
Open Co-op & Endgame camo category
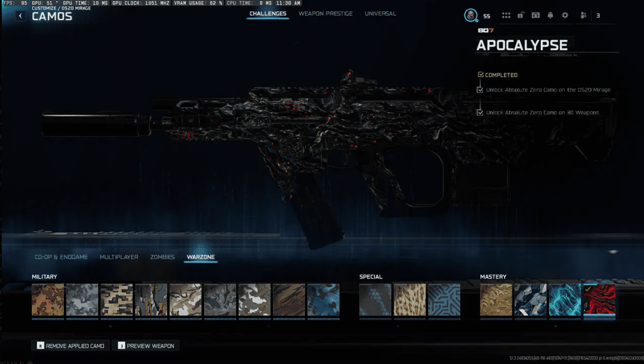point(61,257)
